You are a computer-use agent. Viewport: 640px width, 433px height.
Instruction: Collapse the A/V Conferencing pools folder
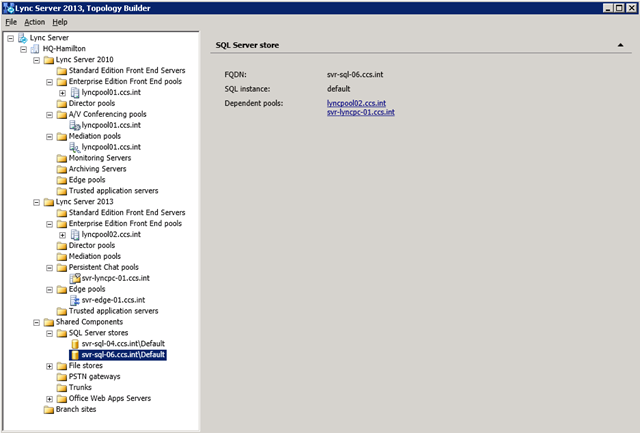coord(49,115)
